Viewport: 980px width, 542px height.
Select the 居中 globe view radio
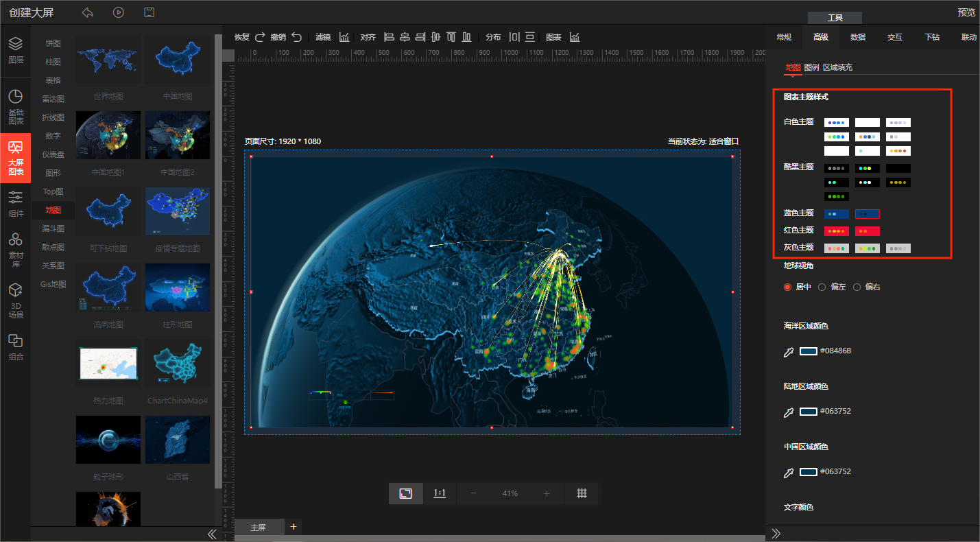pyautogui.click(x=787, y=287)
